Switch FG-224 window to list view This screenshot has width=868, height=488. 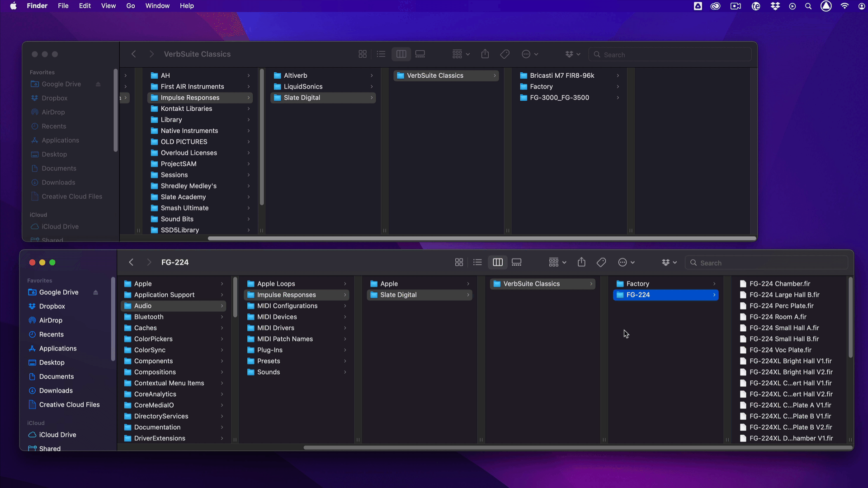click(x=477, y=263)
